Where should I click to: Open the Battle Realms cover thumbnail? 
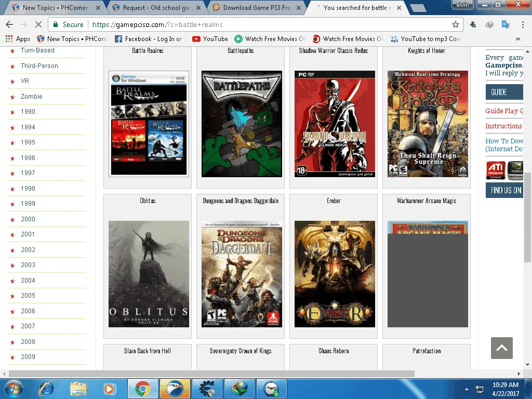pyautogui.click(x=149, y=124)
